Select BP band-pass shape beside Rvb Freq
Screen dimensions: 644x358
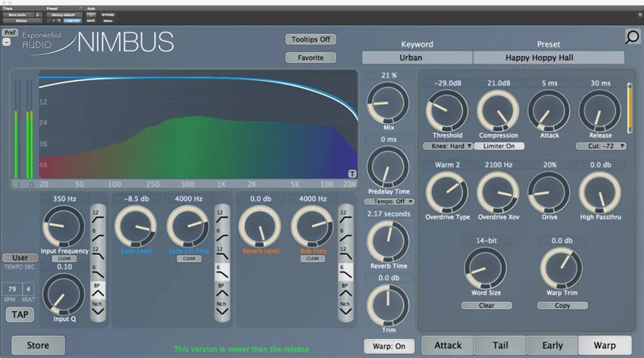[345, 291]
